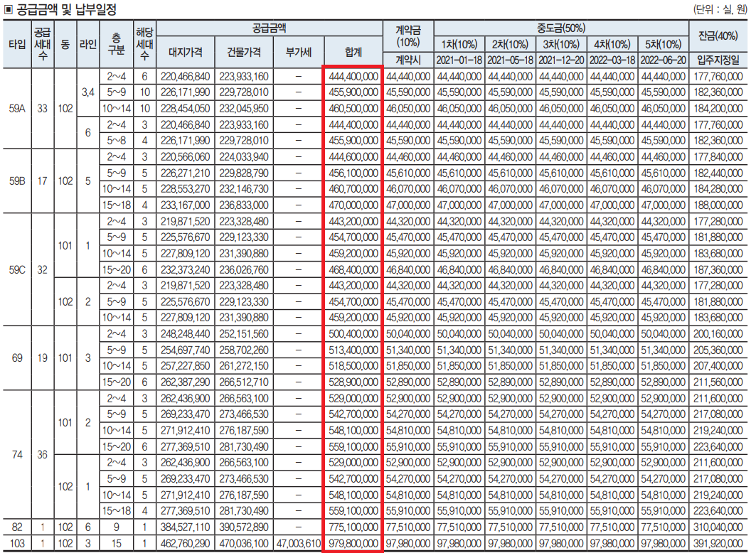Click the building price 390,572,890

(x=243, y=527)
